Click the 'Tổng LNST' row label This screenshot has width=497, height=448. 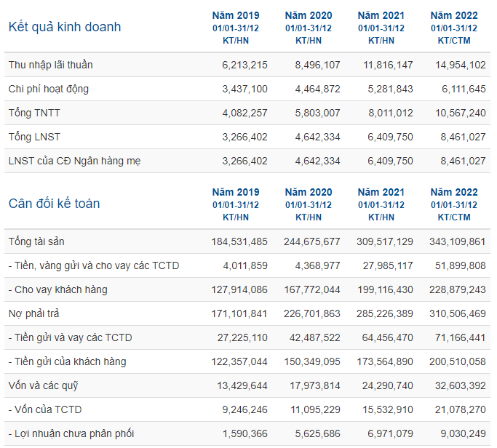34,137
